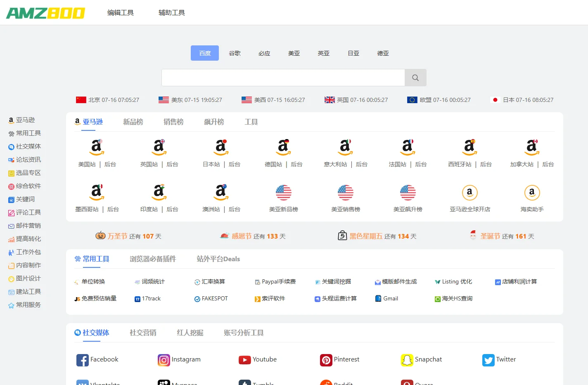
Task: Select the 百度 search engine tab
Action: 205,53
